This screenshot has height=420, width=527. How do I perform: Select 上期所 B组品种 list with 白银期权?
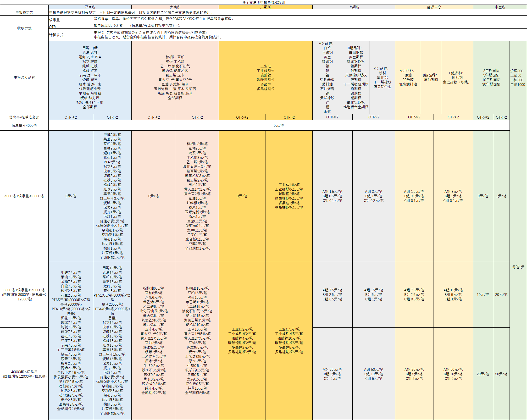click(x=356, y=77)
